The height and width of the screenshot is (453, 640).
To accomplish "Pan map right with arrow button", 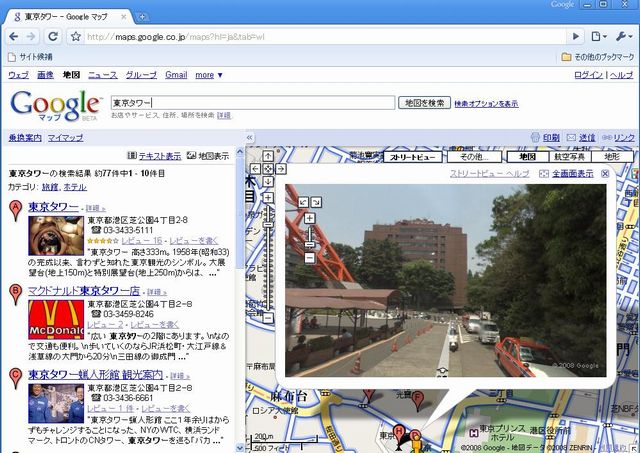I will [x=281, y=169].
